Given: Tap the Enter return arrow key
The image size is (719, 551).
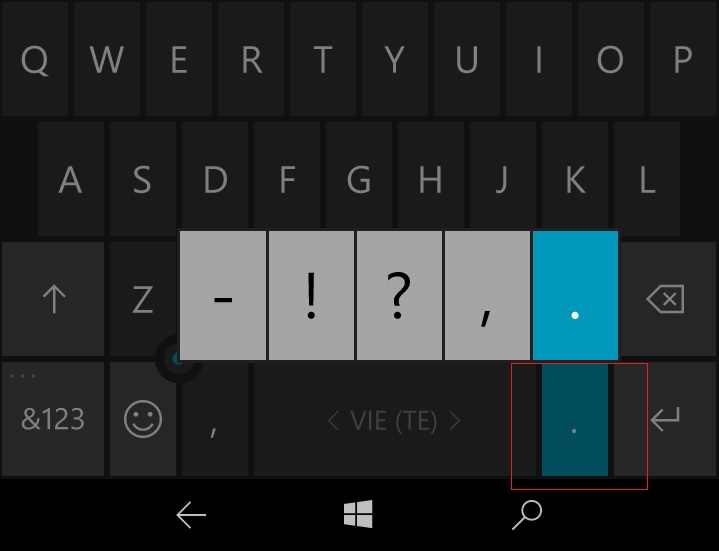Looking at the screenshot, I should tap(665, 419).
